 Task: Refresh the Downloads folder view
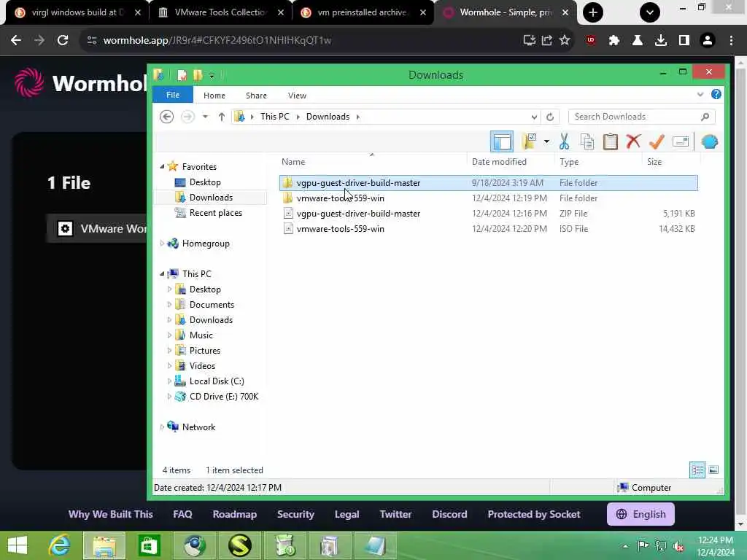tap(550, 117)
